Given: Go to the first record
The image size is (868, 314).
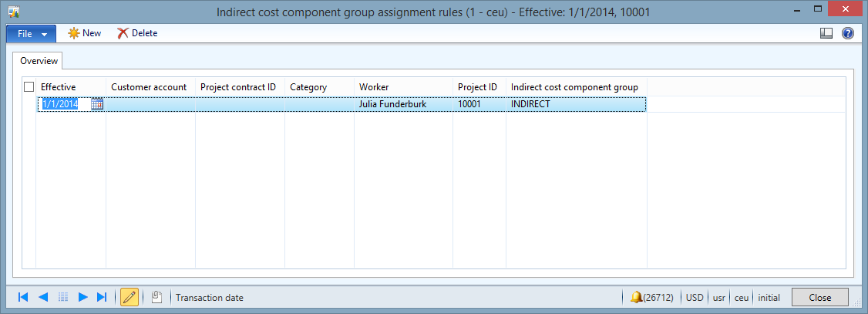Looking at the screenshot, I should [23, 297].
